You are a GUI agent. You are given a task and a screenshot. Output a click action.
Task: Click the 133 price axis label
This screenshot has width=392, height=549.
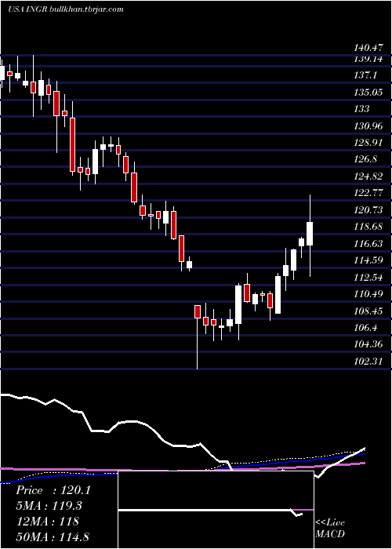361,109
